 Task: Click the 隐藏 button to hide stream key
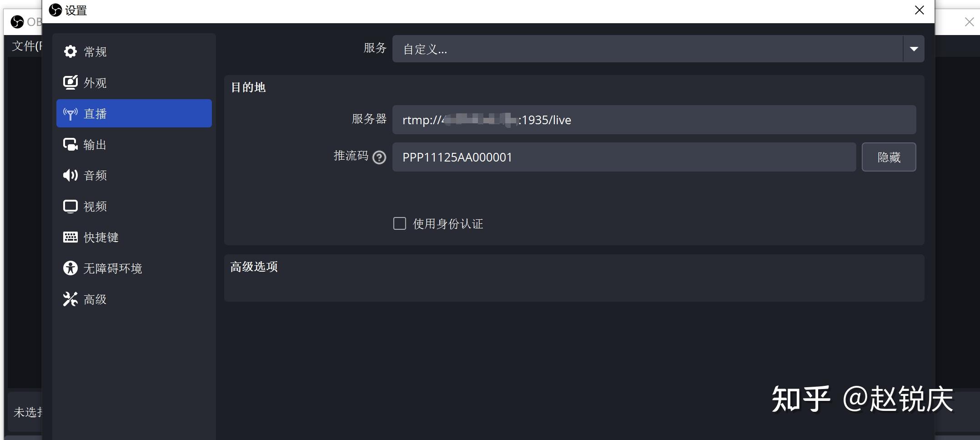coord(888,157)
